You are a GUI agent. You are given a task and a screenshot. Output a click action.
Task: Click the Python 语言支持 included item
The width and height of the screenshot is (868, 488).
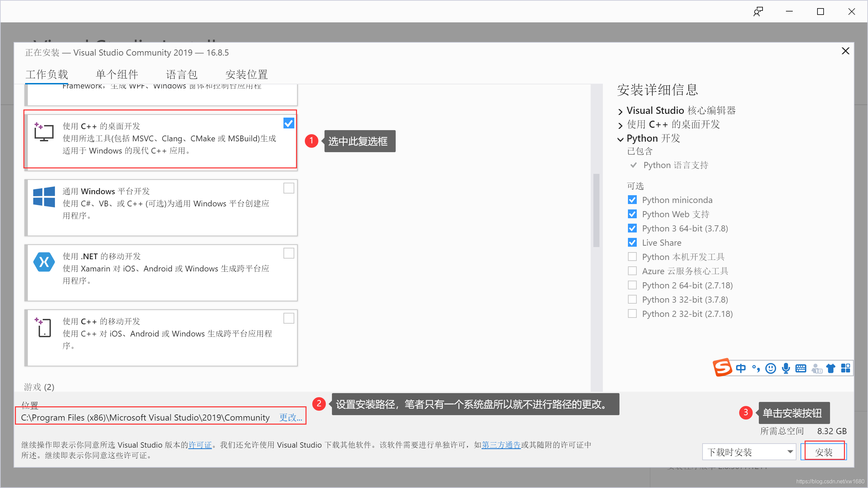(x=676, y=165)
